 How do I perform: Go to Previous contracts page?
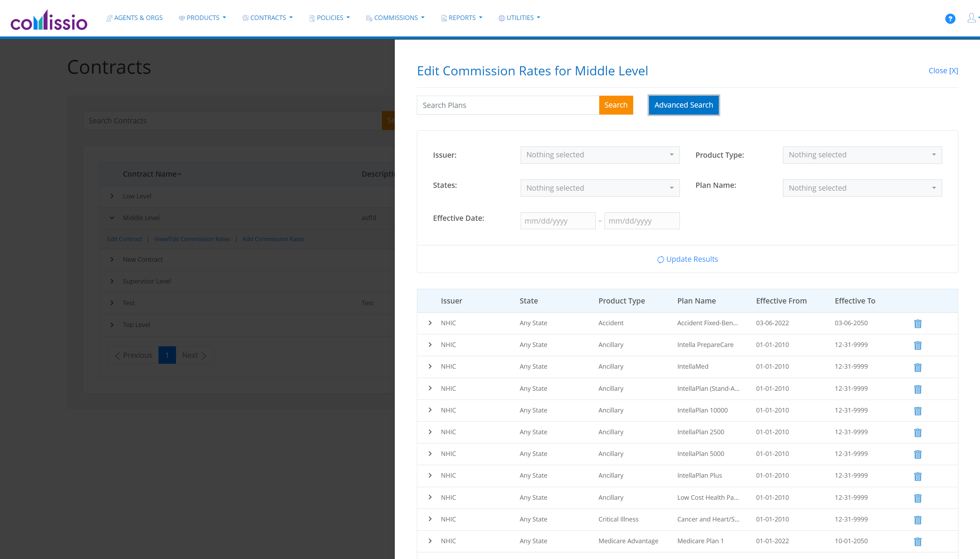point(133,355)
